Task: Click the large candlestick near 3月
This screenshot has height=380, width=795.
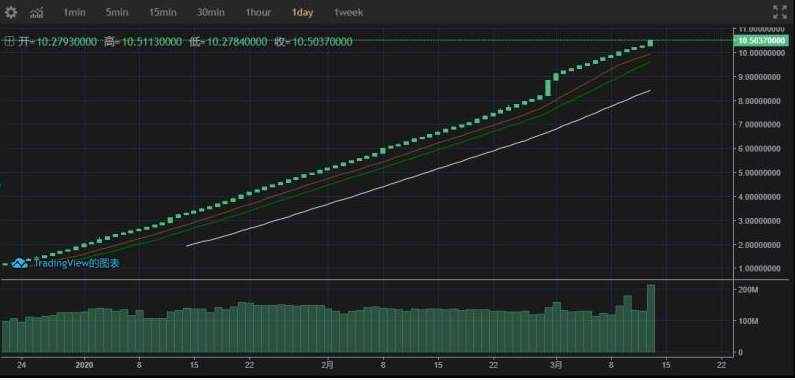Action: tap(548, 88)
